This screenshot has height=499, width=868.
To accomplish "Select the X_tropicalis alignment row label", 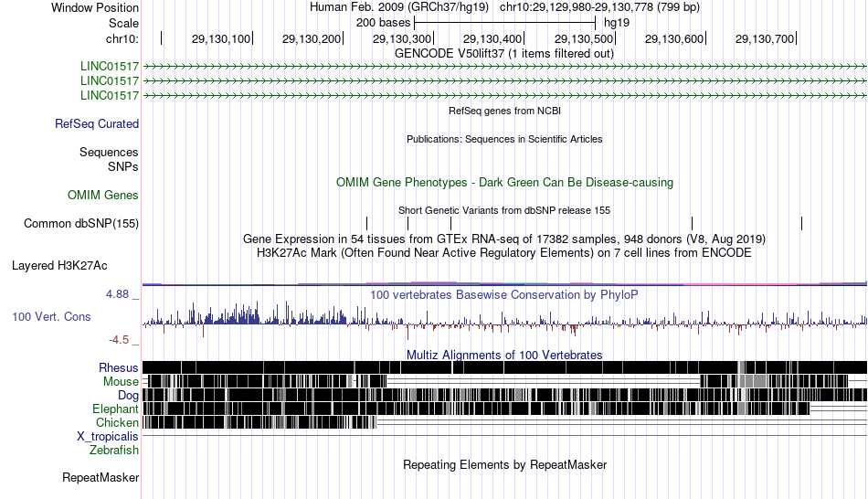I will coord(108,437).
